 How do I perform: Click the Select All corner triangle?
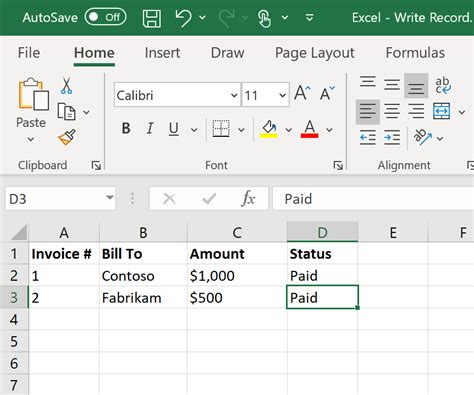point(19,232)
